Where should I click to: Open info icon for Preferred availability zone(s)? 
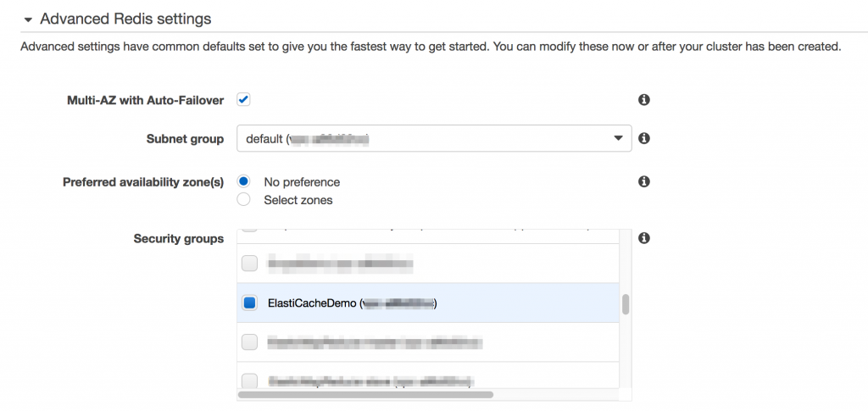coord(643,181)
